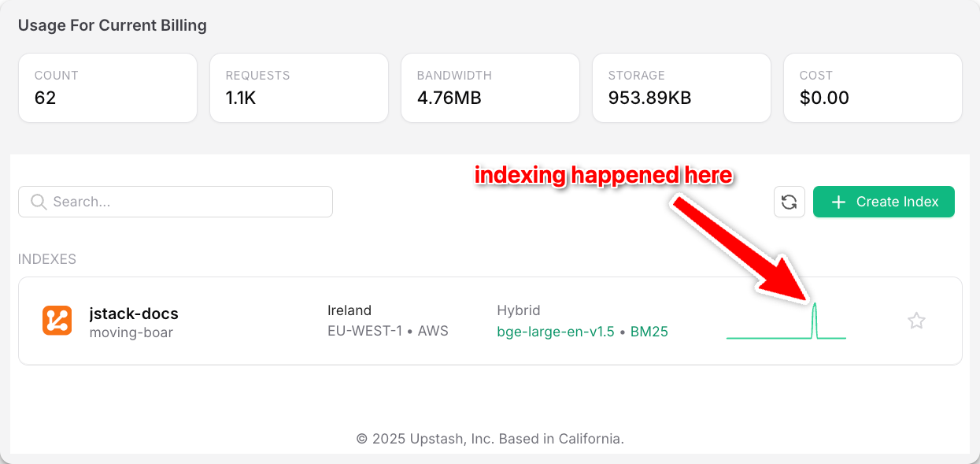Click the bge-large-en-v1.5 model label
This screenshot has width=980, height=464.
coord(555,332)
